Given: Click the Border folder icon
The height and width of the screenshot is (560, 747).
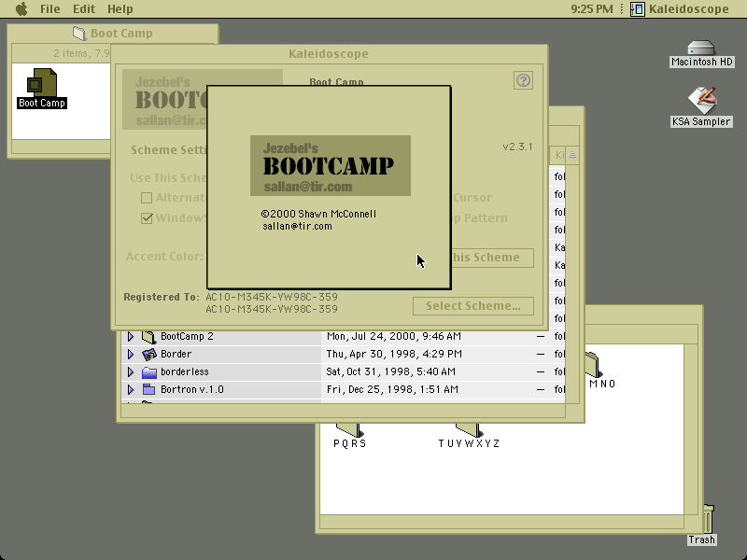Looking at the screenshot, I should click(x=149, y=355).
